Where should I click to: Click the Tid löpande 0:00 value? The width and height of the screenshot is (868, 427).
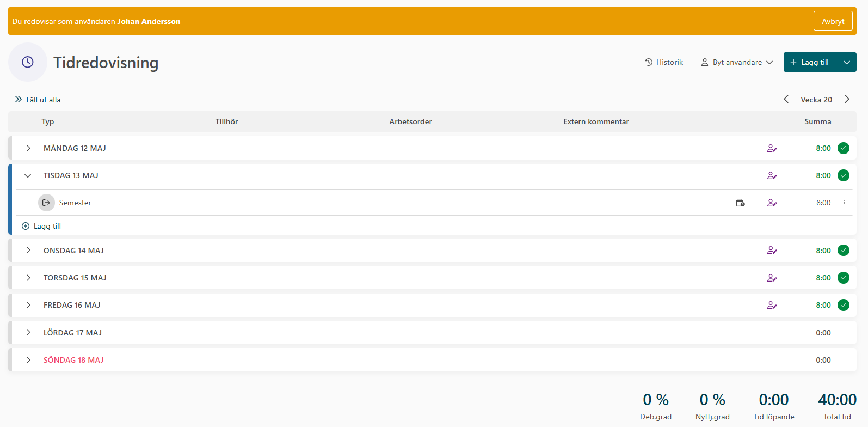pos(773,400)
